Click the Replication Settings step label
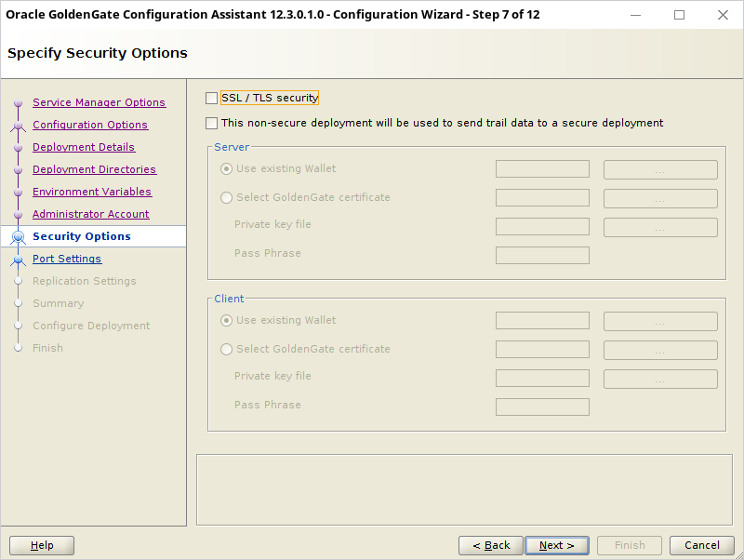This screenshot has width=744, height=560. (85, 281)
